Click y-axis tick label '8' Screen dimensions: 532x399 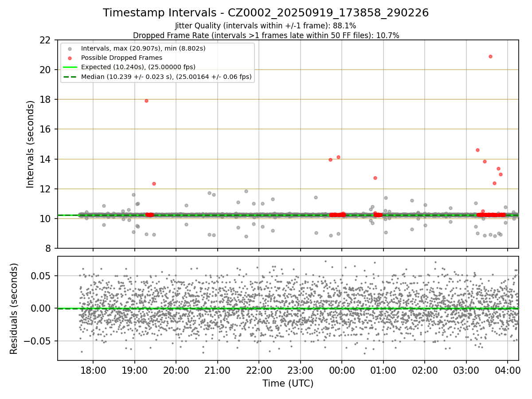[x=48, y=248]
